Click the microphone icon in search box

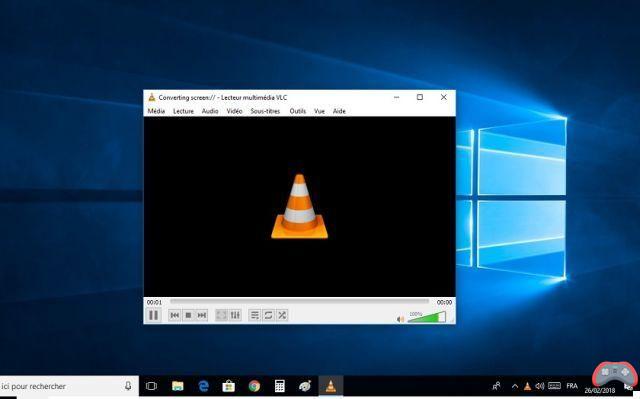128,386
